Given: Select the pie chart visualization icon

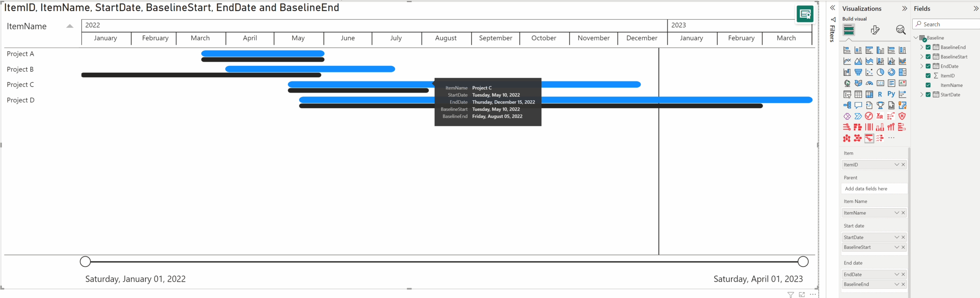Looking at the screenshot, I should pos(880,72).
